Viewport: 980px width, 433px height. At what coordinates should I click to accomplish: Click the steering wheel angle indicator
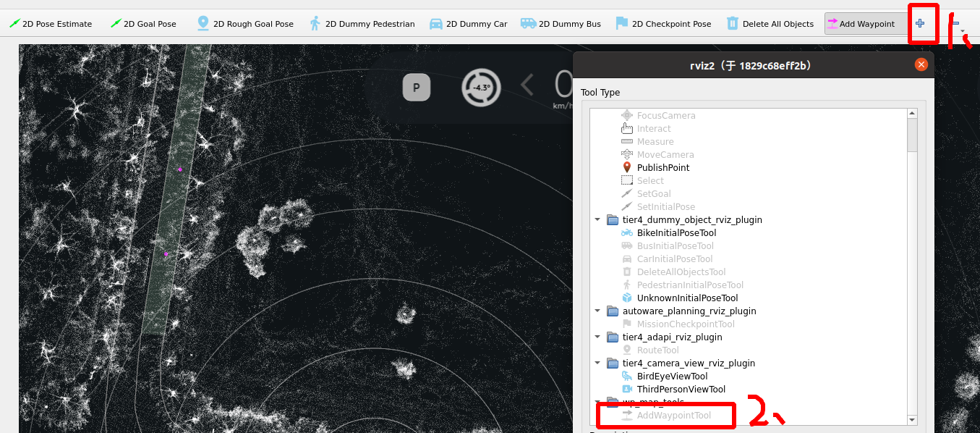coord(482,88)
